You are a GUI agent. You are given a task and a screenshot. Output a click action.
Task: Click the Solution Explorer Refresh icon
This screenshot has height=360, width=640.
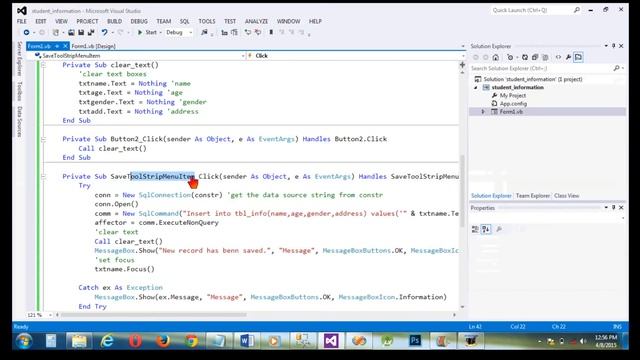pos(525,57)
